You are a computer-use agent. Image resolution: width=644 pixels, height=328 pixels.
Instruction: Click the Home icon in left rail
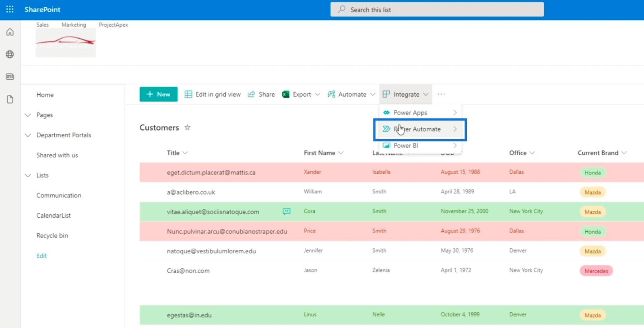coord(10,32)
